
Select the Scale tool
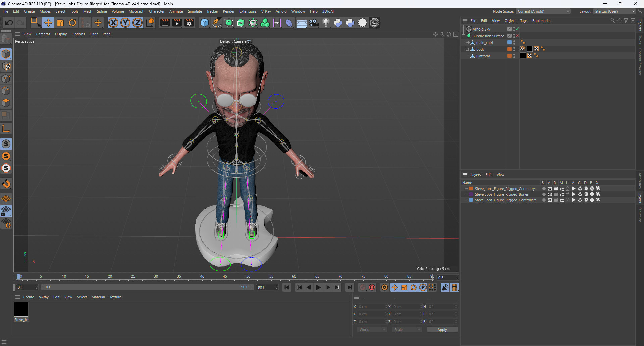point(60,23)
